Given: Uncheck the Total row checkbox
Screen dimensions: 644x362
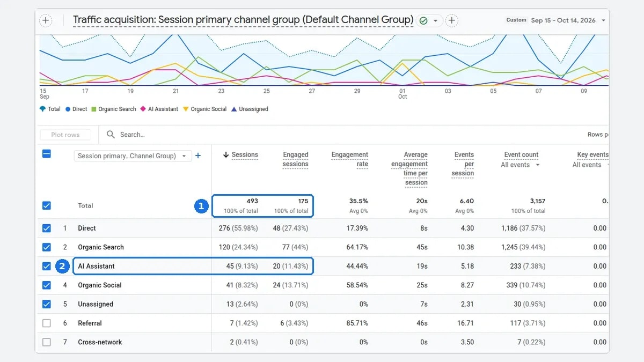Looking at the screenshot, I should (47, 205).
